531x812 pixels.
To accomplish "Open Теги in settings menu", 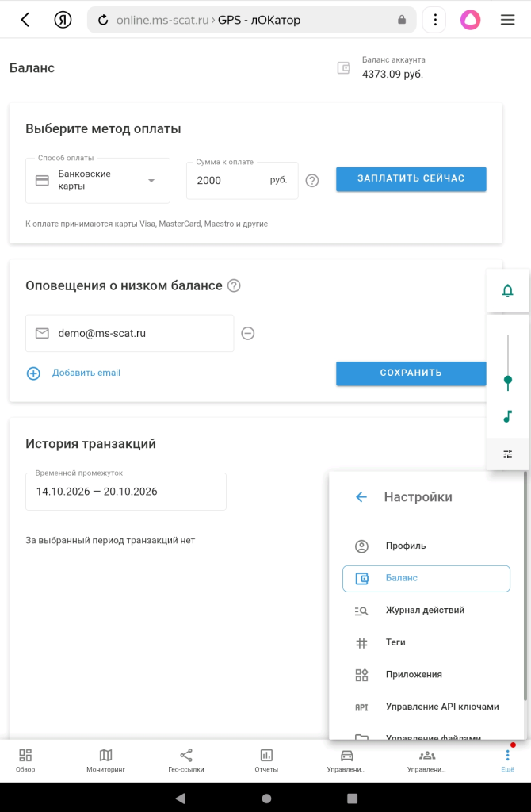I will coord(426,642).
